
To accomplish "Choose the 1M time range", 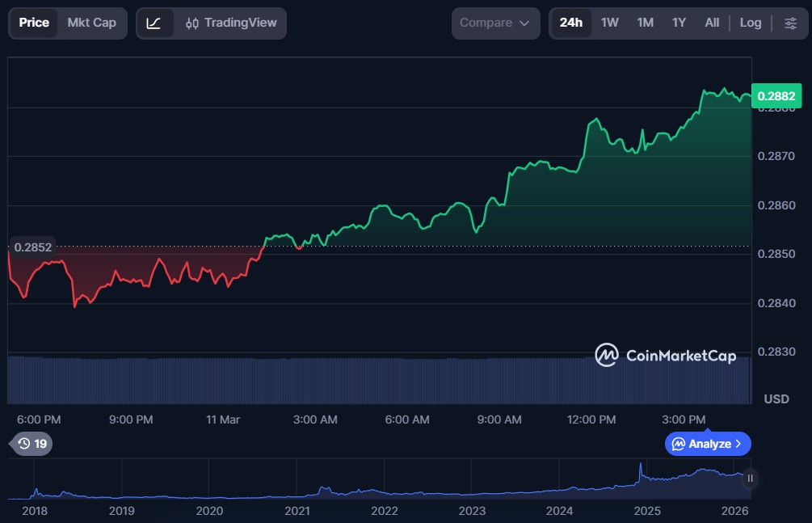I will [x=645, y=23].
